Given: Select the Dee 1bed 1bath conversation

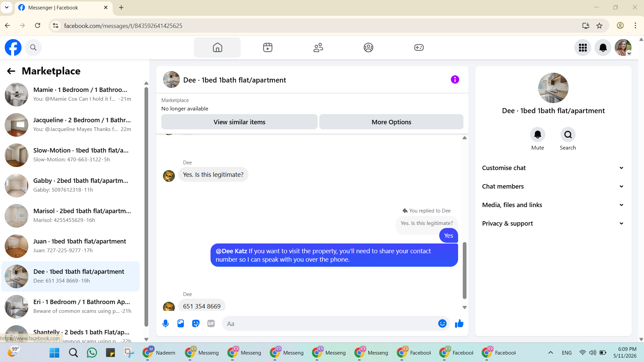Looking at the screenshot, I should (71, 276).
